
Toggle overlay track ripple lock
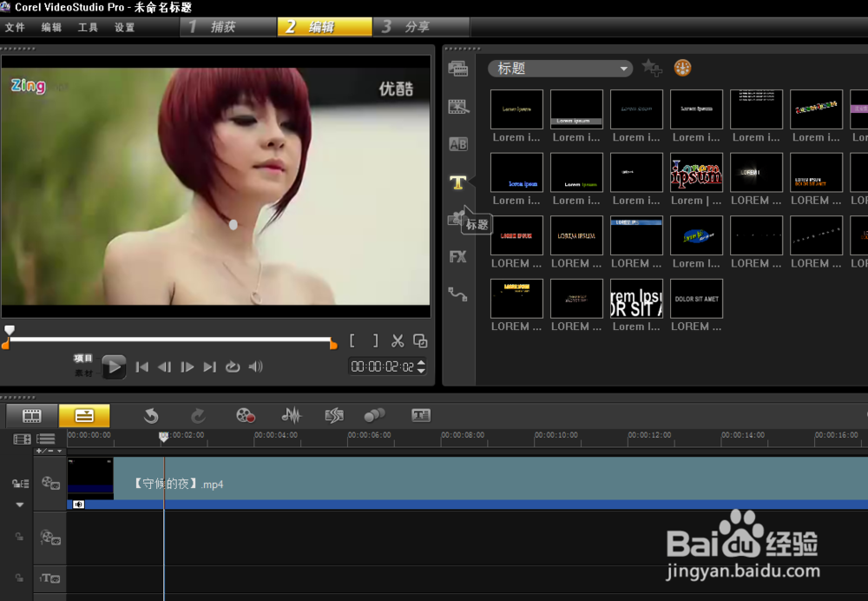[19, 537]
